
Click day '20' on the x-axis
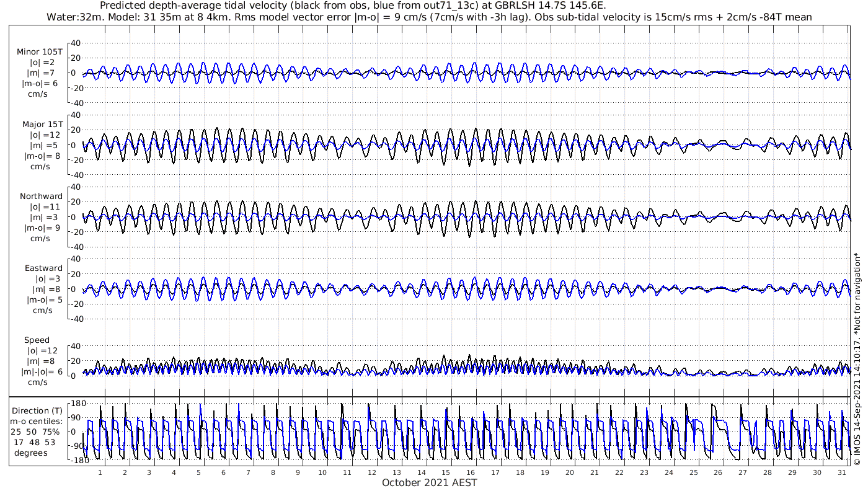[x=569, y=472]
